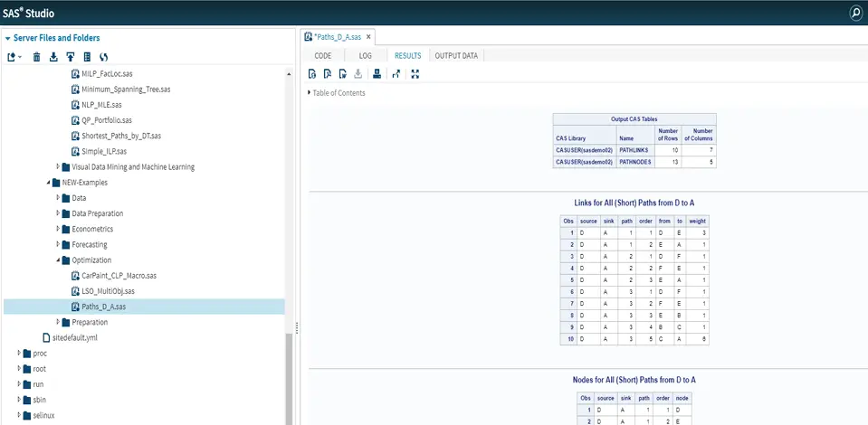Expand the proc folder arrow
The width and height of the screenshot is (868, 425).
coord(19,353)
